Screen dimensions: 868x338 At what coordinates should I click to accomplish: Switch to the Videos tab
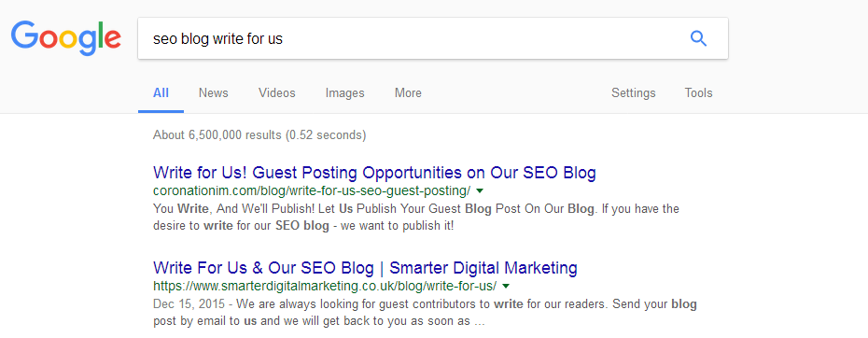click(277, 93)
